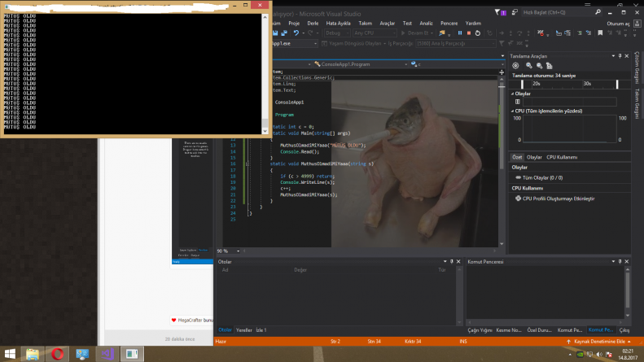644x362 pixels.
Task: Switch to the Çıkış tab
Action: point(624,330)
